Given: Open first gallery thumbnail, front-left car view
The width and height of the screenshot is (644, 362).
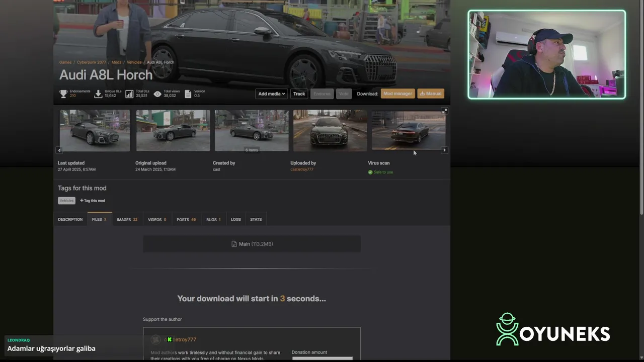Looking at the screenshot, I should [x=95, y=130].
